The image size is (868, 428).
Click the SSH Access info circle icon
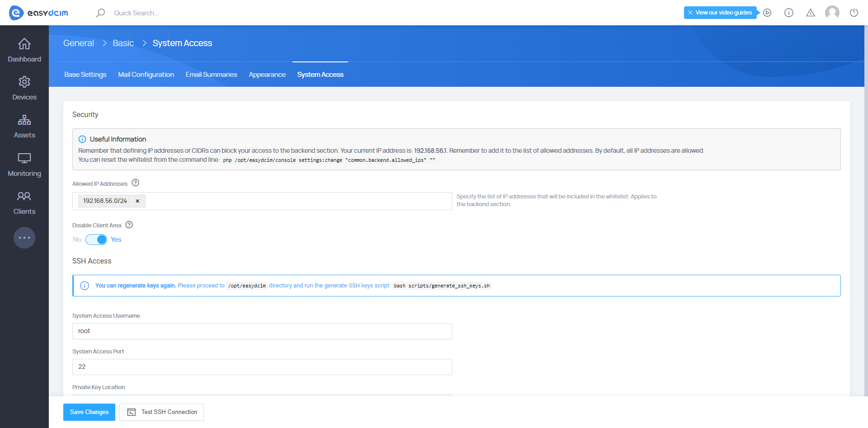click(x=85, y=286)
